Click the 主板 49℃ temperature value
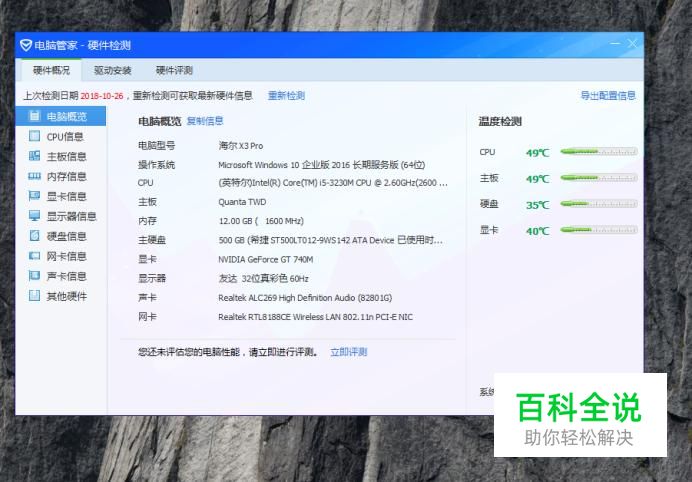 (538, 179)
